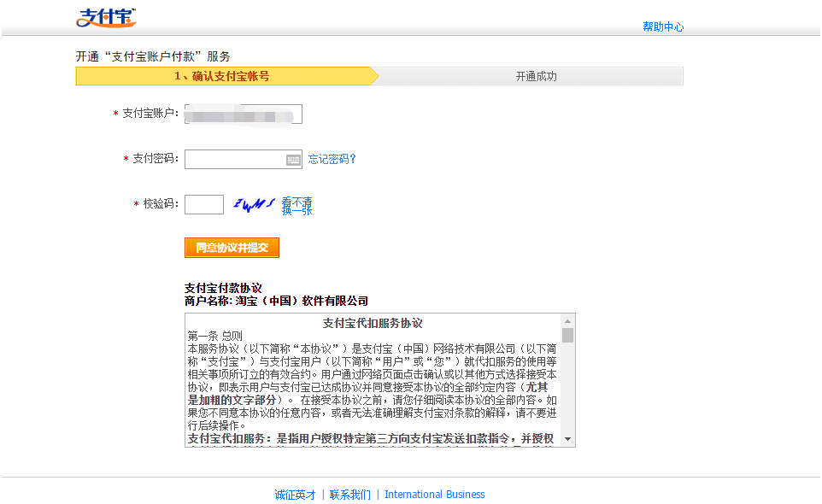
Task: Click the agreement scroll-up arrow
Action: (567, 320)
